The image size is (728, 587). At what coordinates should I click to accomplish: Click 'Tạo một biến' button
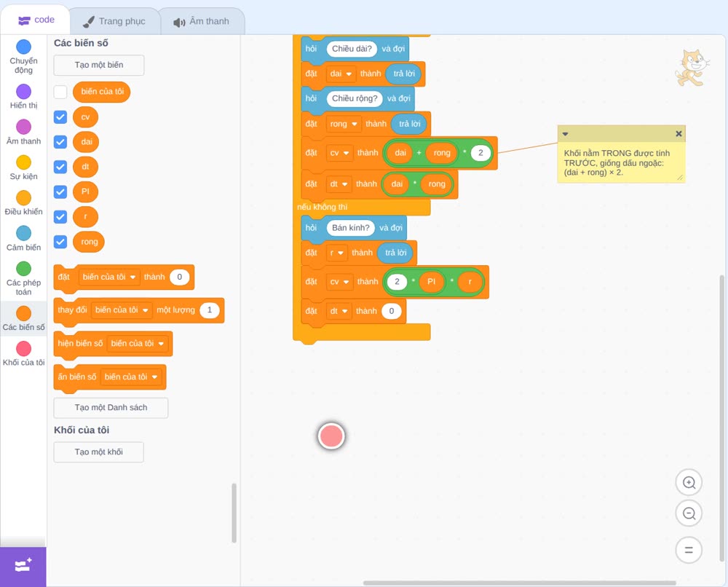[99, 65]
